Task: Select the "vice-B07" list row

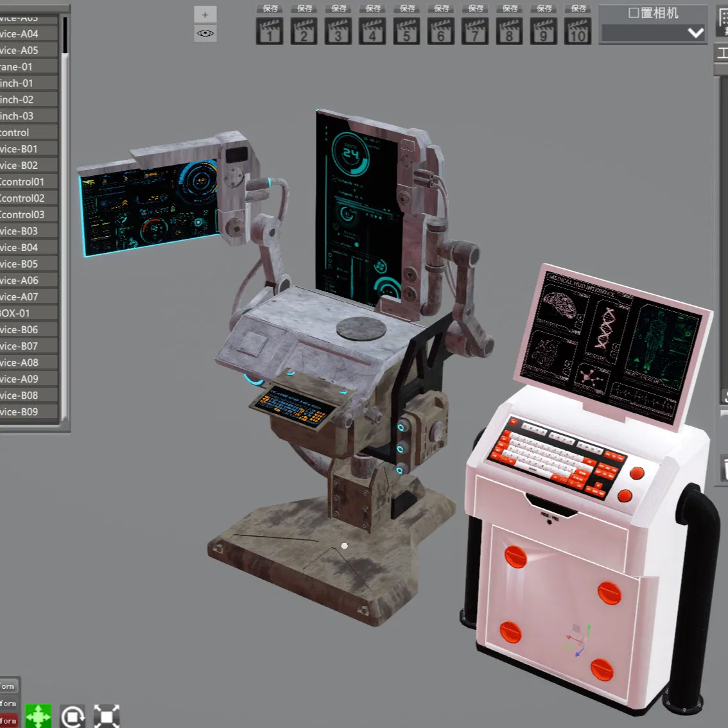Action: [29, 346]
